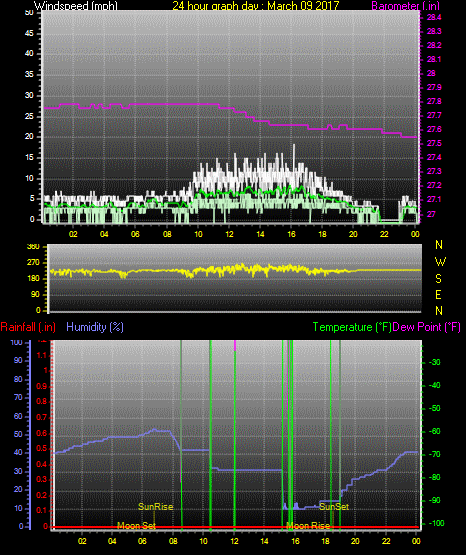This screenshot has height=555, width=466.
Task: Click the magenta "Dew Point (°F)" label
Action: pyautogui.click(x=427, y=327)
